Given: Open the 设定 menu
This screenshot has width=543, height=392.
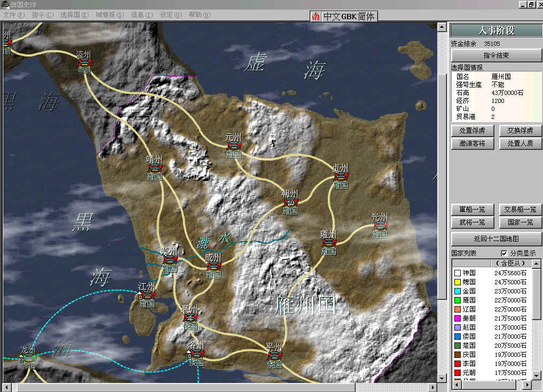Looking at the screenshot, I should (x=170, y=15).
